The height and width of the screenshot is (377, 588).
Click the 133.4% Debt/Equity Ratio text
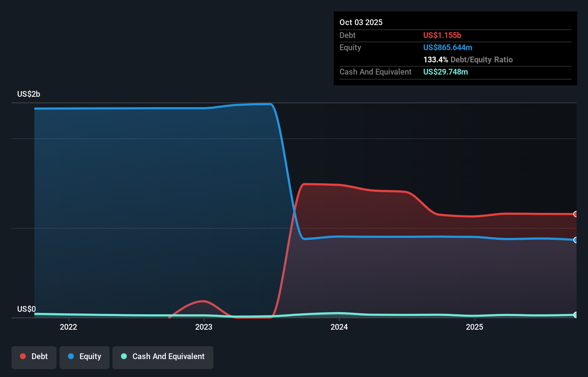468,59
